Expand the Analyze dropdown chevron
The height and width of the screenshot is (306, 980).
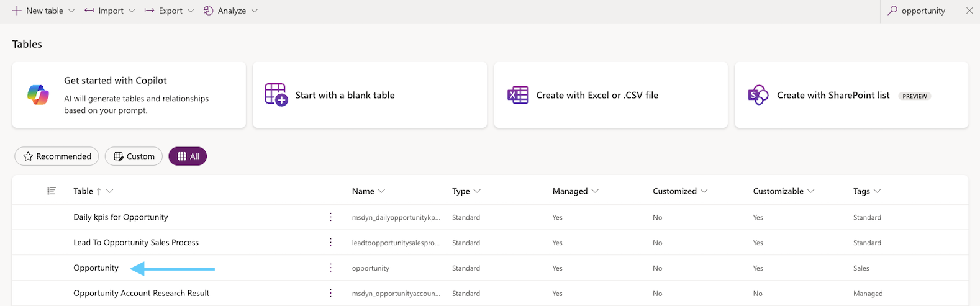click(255, 11)
